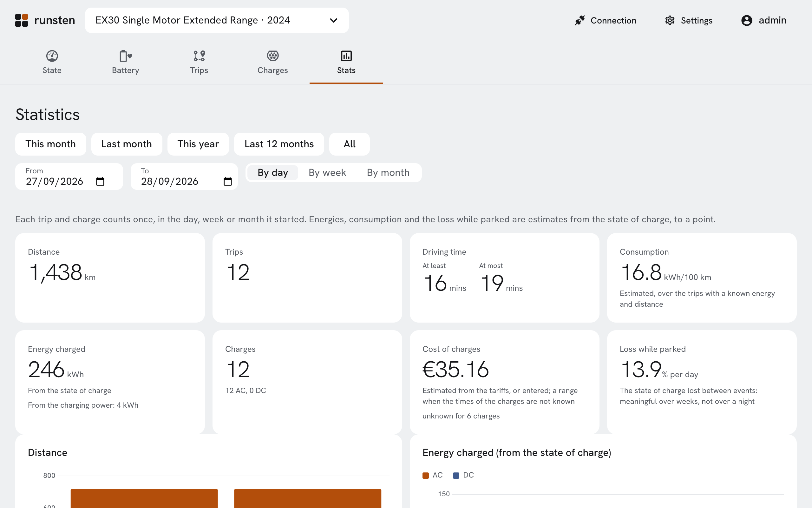The width and height of the screenshot is (812, 508).
Task: Open the Connection link
Action: tap(605, 21)
